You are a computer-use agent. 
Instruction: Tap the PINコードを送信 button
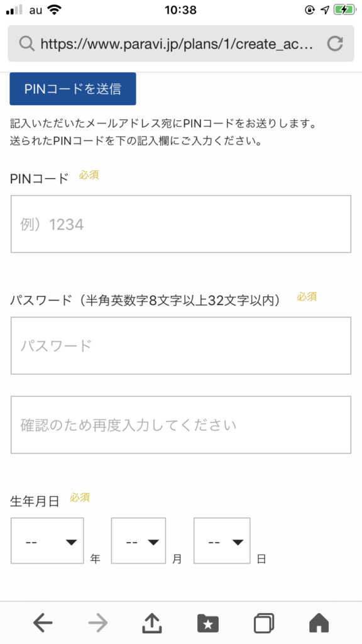click(x=73, y=89)
